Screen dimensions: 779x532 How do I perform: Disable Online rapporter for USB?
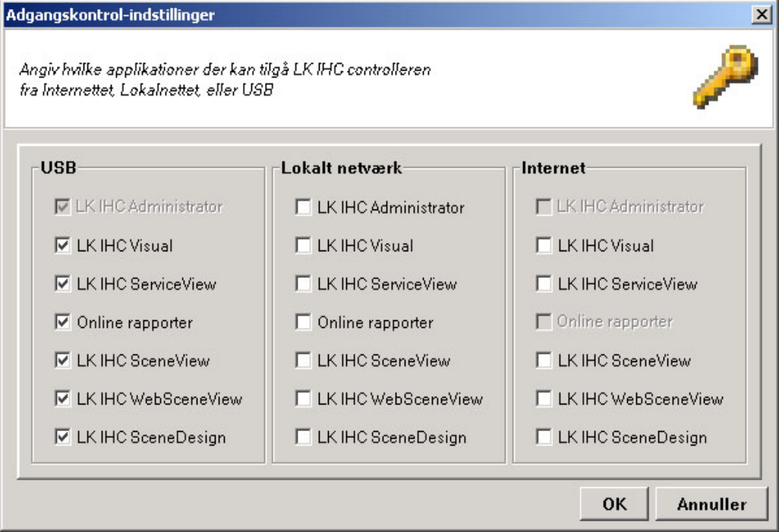63,323
